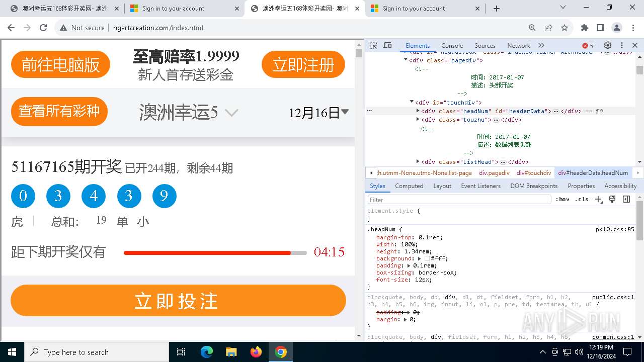Click the rendering emulation paintbrush icon
This screenshot has height=362, width=644.
[612, 200]
